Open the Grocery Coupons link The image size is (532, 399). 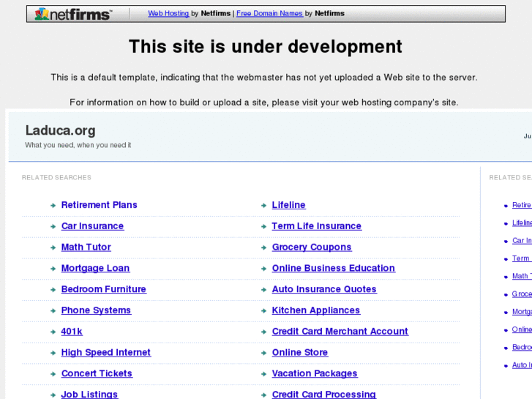pos(312,247)
